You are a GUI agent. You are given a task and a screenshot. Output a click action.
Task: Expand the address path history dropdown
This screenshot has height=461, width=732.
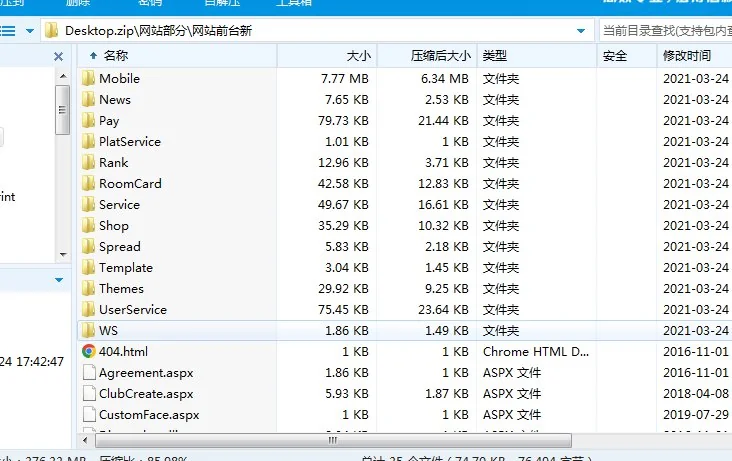(x=581, y=31)
